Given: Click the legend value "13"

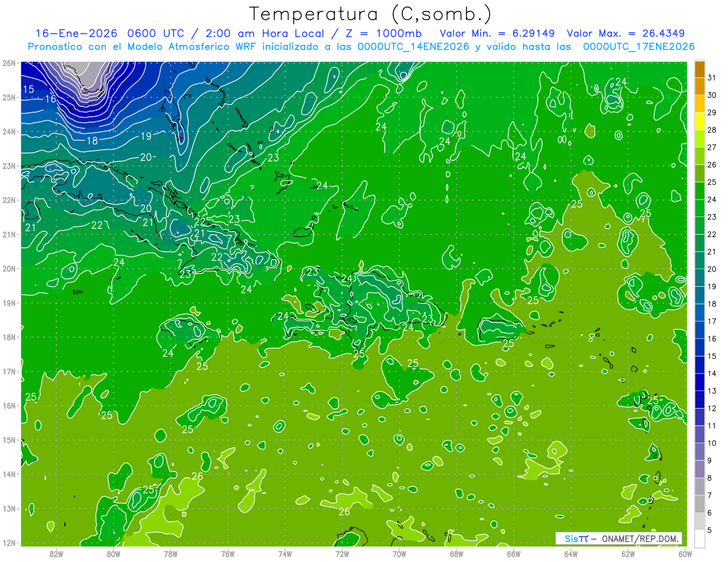Looking at the screenshot, I should click(712, 391).
